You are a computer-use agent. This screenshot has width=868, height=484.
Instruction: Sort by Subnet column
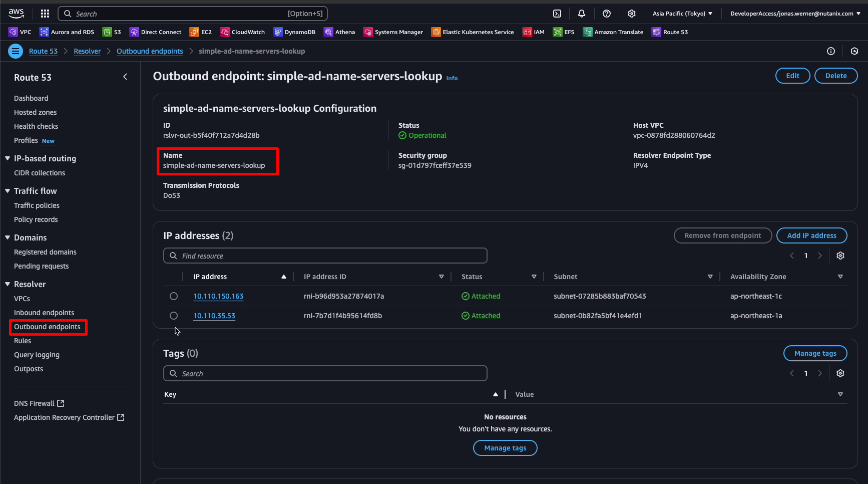(x=710, y=277)
